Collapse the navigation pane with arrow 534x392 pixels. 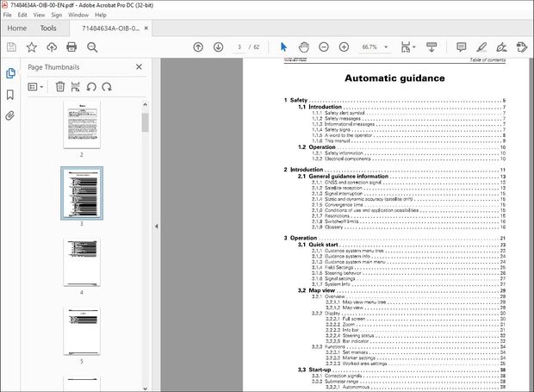(x=156, y=226)
